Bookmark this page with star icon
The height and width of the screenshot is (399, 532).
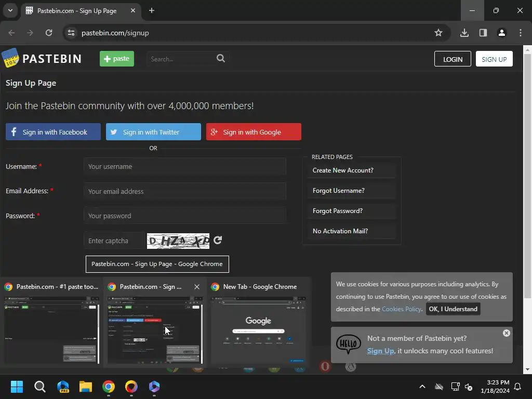point(438,33)
